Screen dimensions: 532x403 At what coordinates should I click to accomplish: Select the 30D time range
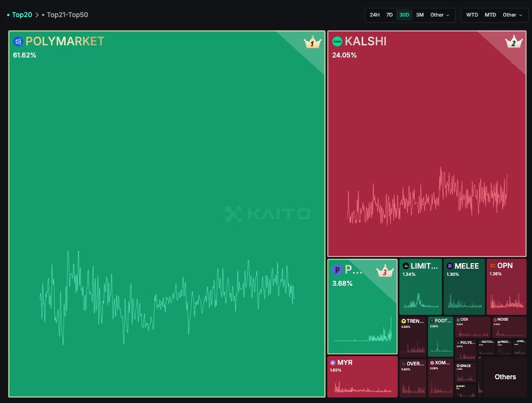[x=404, y=15]
